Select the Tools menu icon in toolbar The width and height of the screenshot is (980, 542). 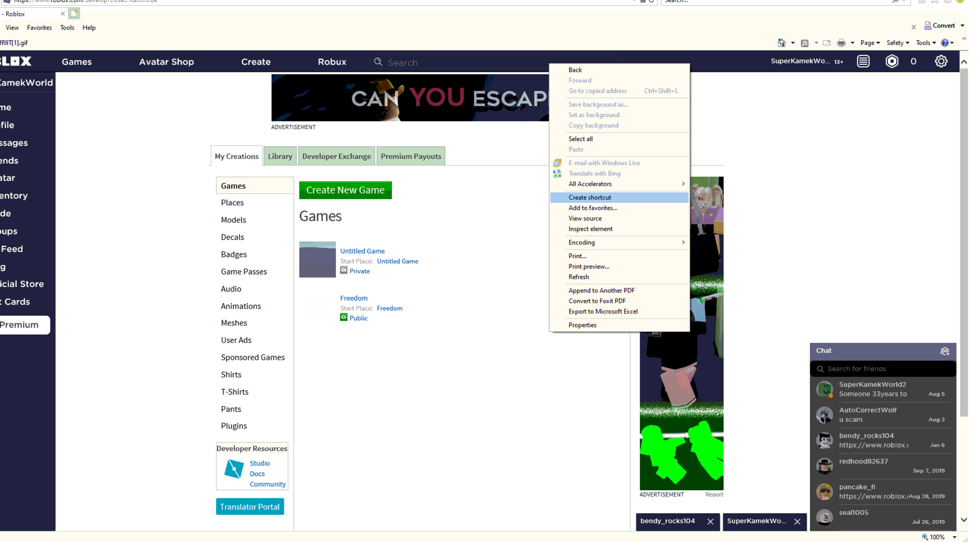(925, 43)
